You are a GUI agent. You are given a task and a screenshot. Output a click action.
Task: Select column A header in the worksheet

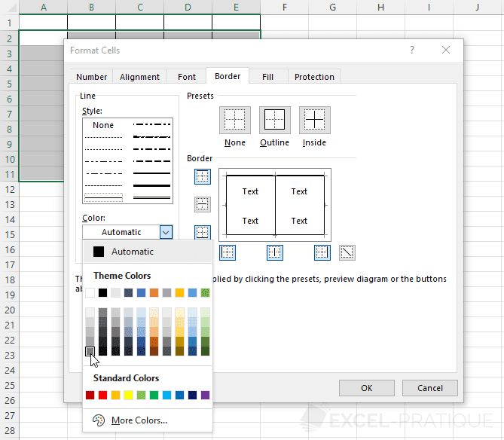coord(44,7)
